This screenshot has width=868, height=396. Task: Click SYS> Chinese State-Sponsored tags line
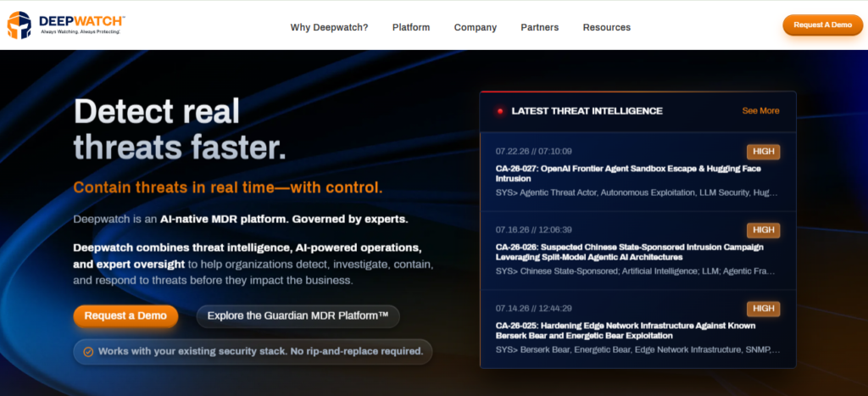(x=636, y=272)
